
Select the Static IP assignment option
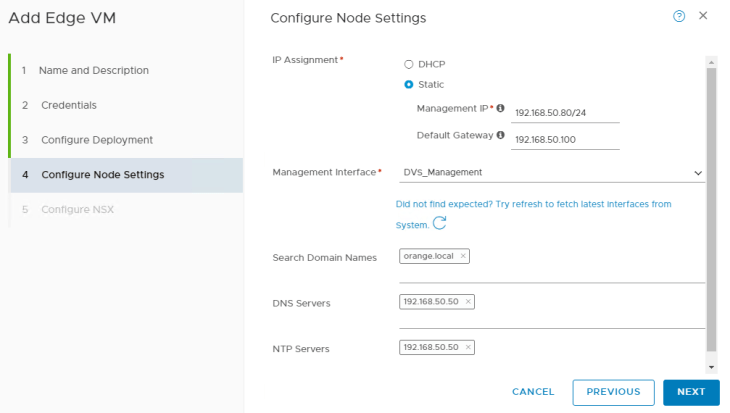tap(408, 85)
